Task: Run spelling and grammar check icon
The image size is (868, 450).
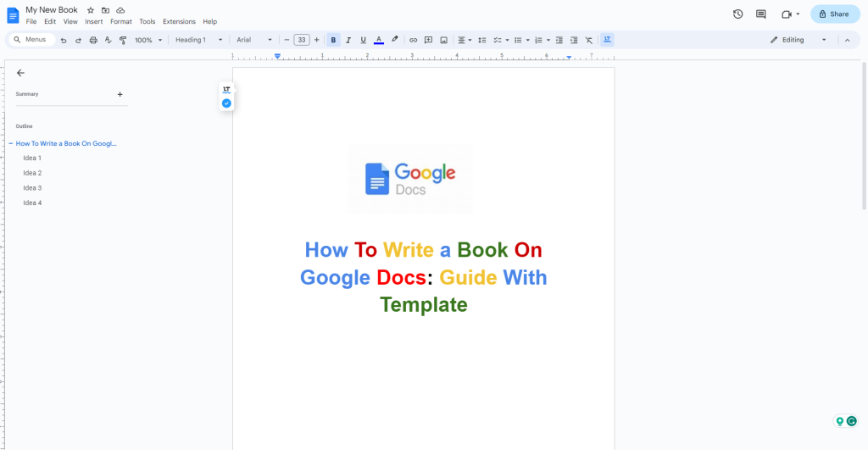Action: (108, 40)
